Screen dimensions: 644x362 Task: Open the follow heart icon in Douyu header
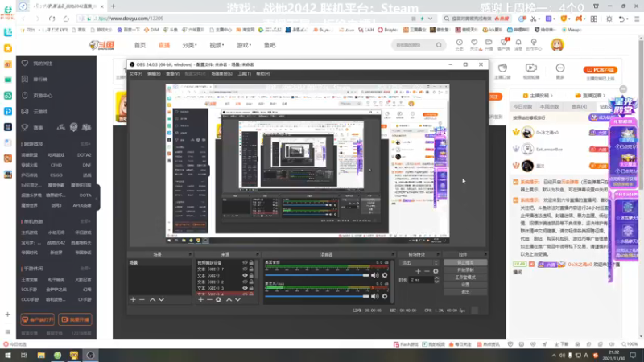click(x=474, y=44)
